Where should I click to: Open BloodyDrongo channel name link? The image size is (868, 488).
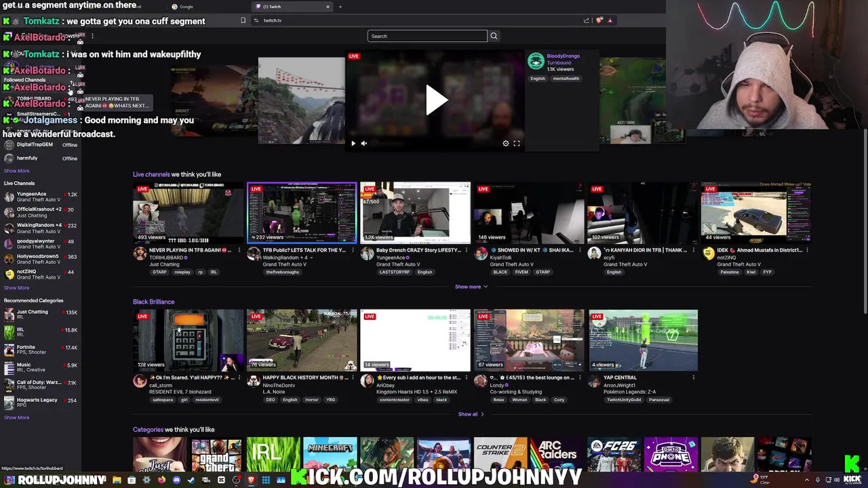click(x=563, y=56)
